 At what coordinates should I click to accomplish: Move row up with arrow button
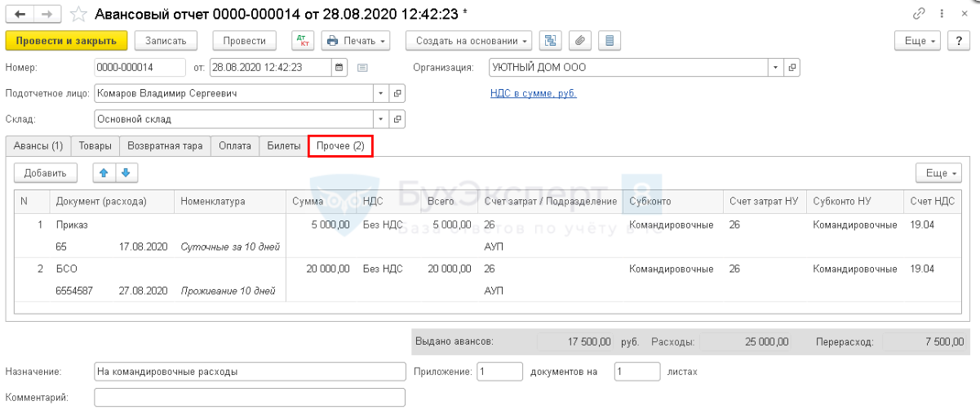[104, 172]
